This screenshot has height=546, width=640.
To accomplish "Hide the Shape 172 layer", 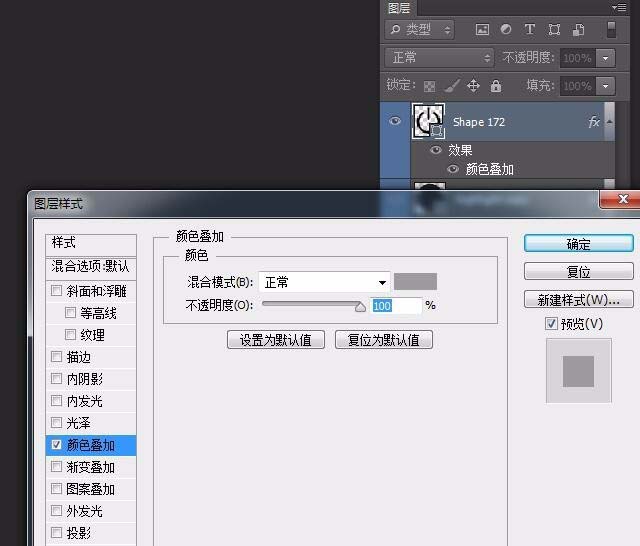I will pyautogui.click(x=395, y=122).
